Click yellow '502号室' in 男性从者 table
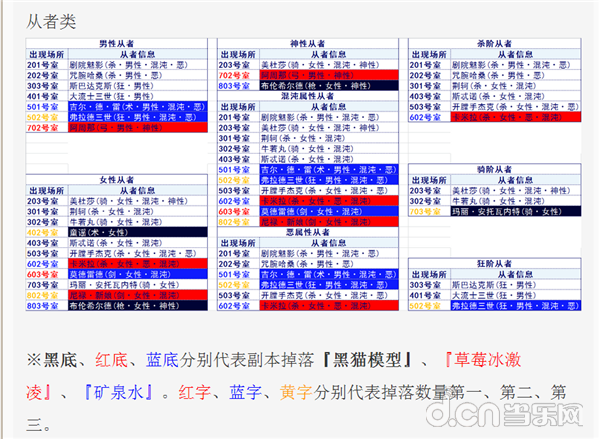 pos(42,117)
